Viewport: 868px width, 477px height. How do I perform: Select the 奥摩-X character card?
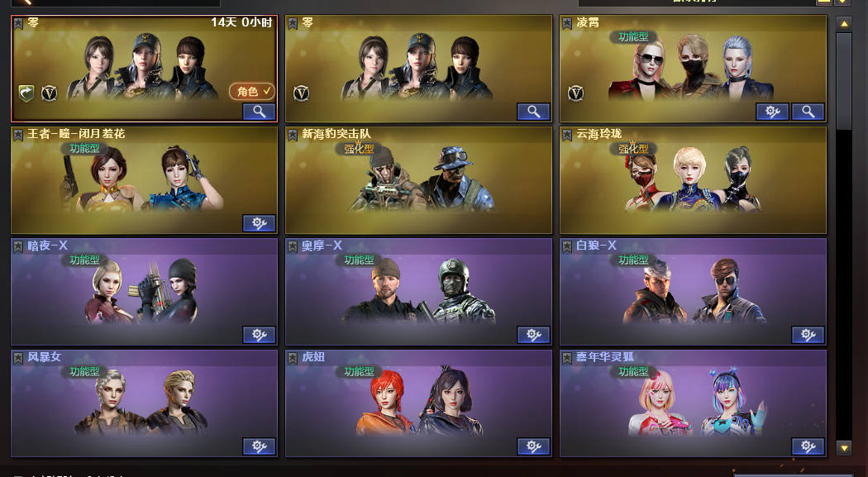pyautogui.click(x=418, y=292)
